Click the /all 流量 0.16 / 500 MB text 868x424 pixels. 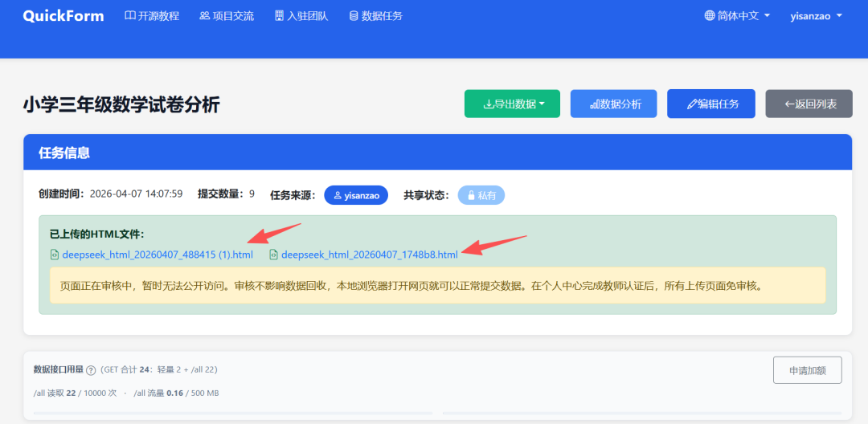point(176,393)
